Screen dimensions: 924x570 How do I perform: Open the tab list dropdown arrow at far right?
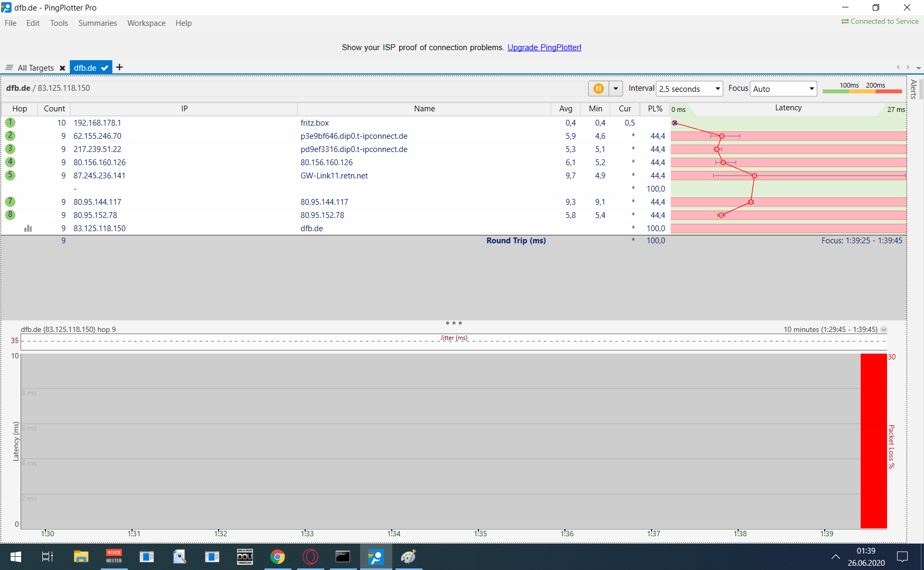pyautogui.click(x=919, y=68)
